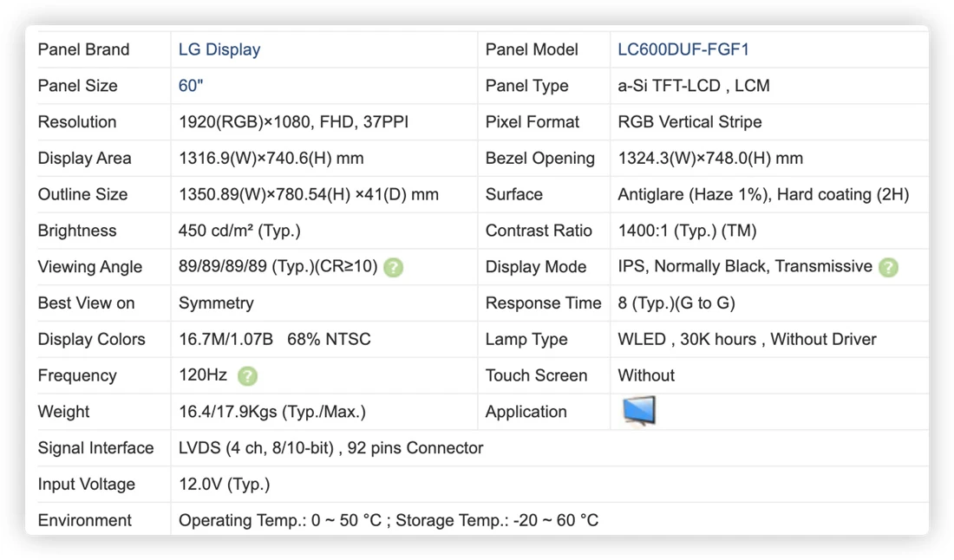Open the LC600DUF-FGF1 panel model link
Viewport: 954px width, 560px height.
coord(683,49)
